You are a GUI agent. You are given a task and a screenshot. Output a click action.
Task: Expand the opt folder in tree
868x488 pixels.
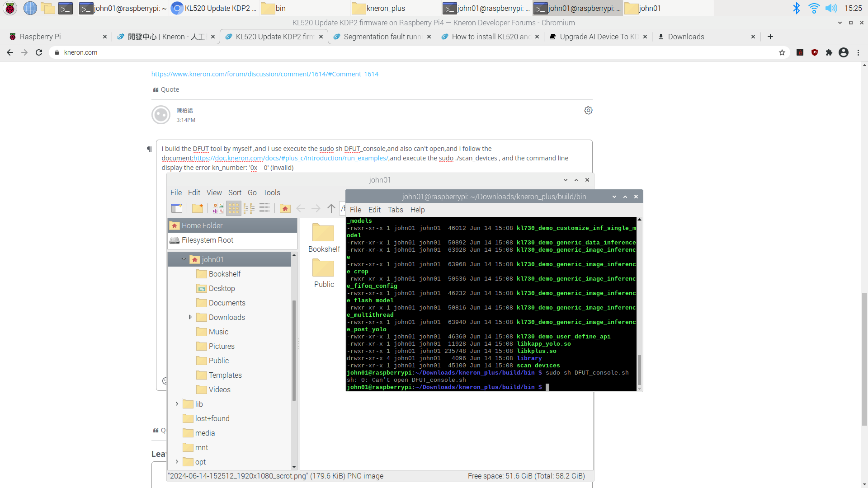coord(177,462)
